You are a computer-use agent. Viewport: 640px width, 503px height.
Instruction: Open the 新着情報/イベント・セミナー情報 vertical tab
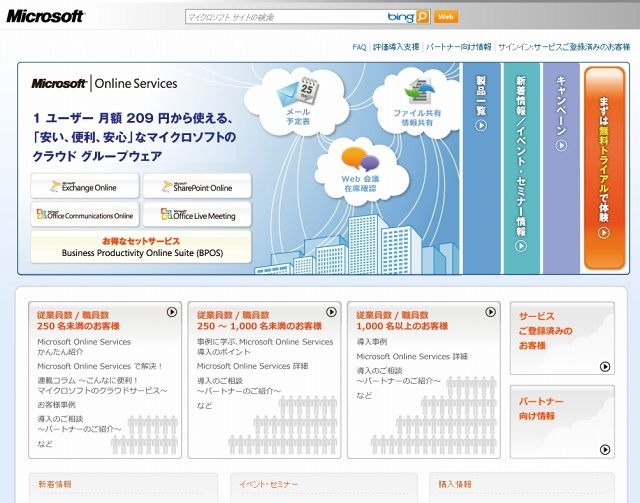pos(521,168)
